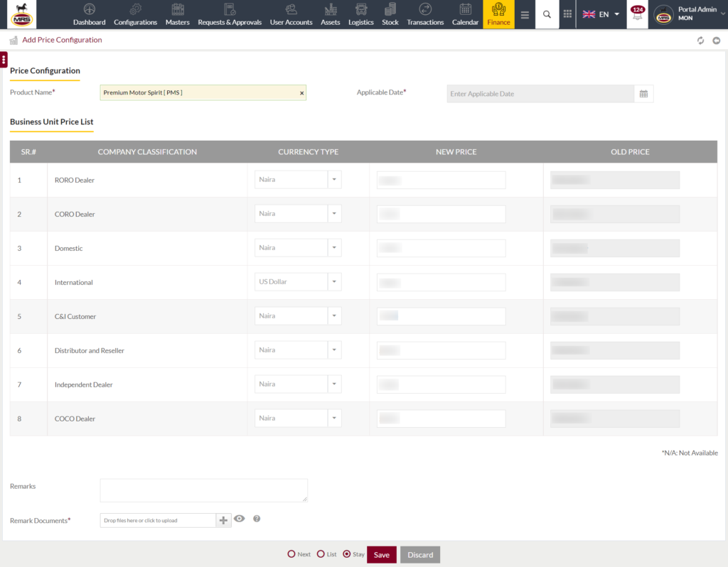Click the C&I Customer row label
728x567 pixels.
click(x=75, y=316)
